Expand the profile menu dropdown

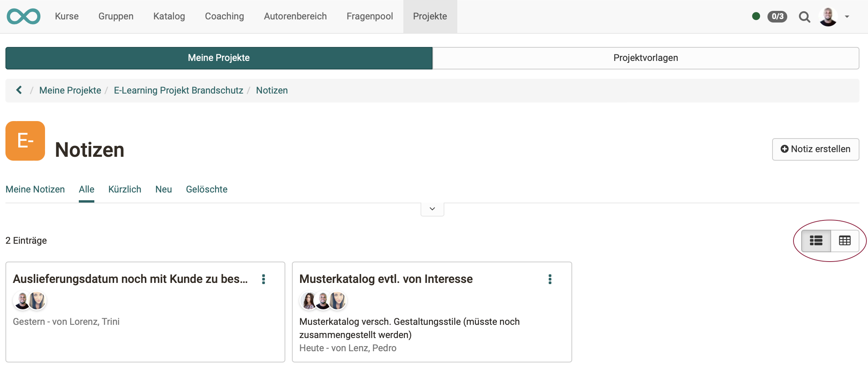(847, 17)
